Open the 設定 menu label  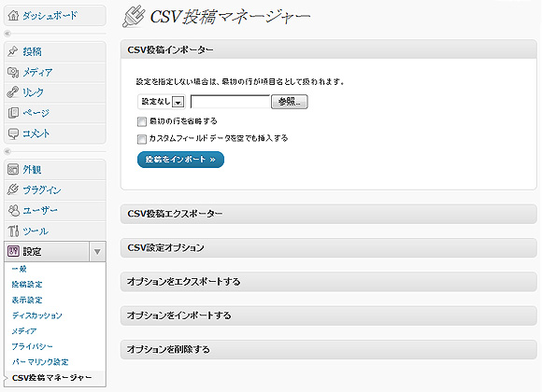pos(33,251)
